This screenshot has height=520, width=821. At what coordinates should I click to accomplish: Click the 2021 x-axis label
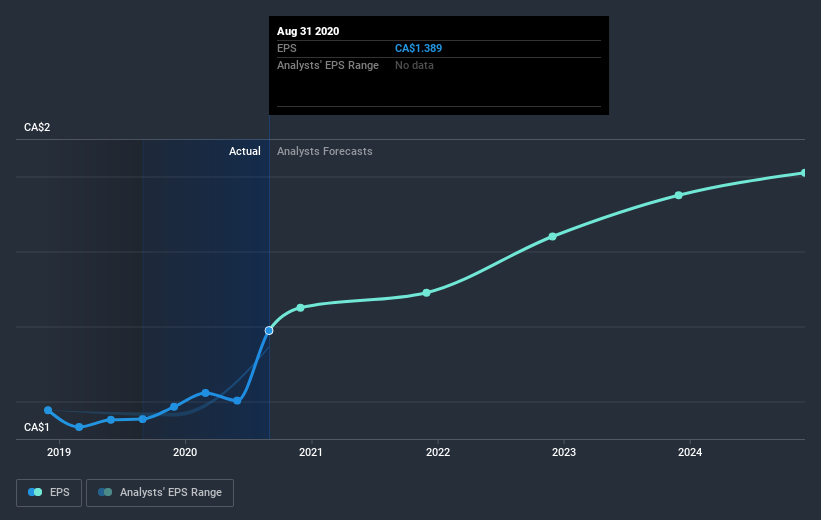pyautogui.click(x=311, y=452)
